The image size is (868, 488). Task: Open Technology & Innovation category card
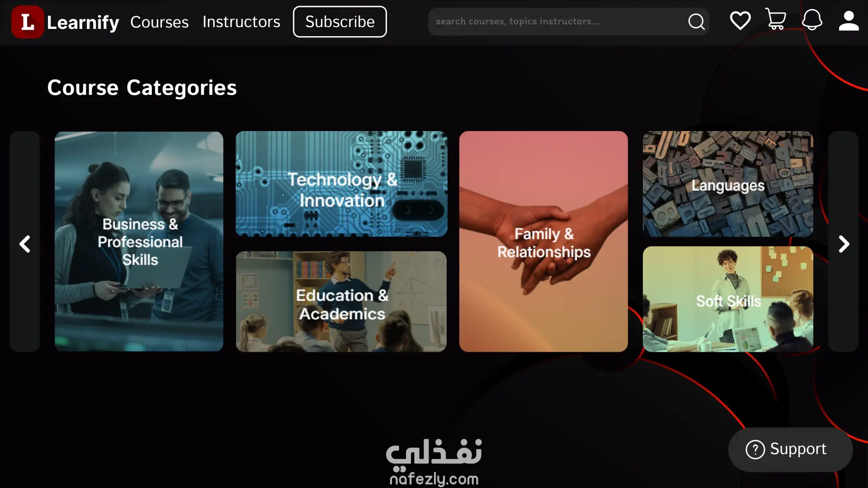coord(341,184)
